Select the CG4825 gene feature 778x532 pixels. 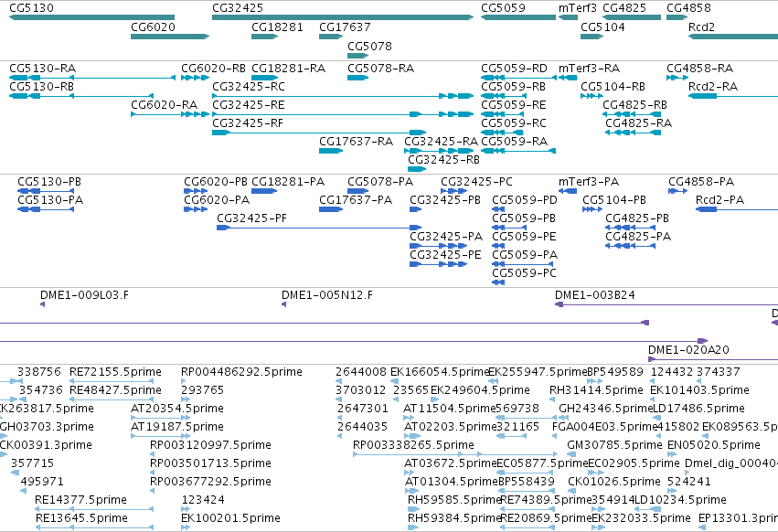[x=632, y=17]
